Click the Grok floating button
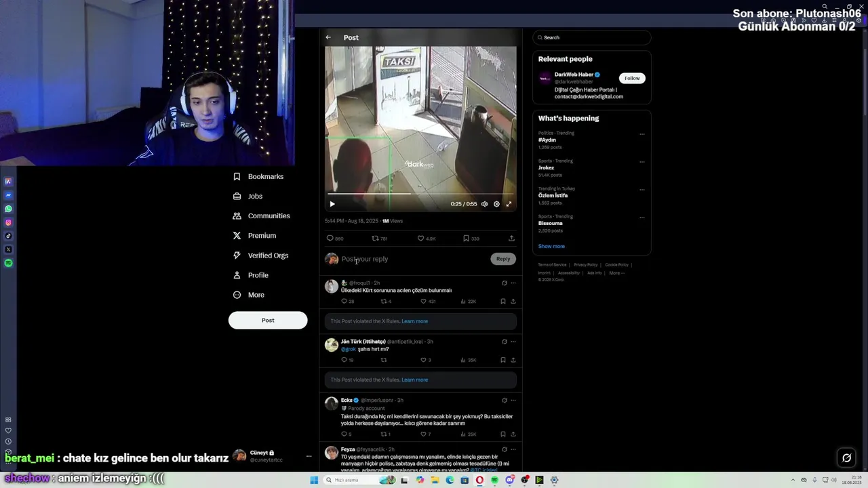The width and height of the screenshot is (868, 488). click(x=846, y=458)
